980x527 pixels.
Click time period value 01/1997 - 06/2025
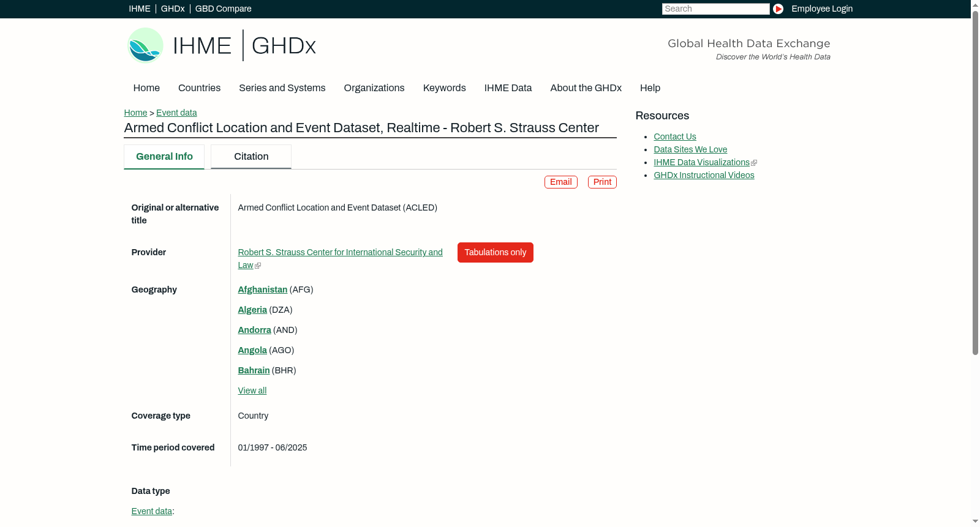273,448
